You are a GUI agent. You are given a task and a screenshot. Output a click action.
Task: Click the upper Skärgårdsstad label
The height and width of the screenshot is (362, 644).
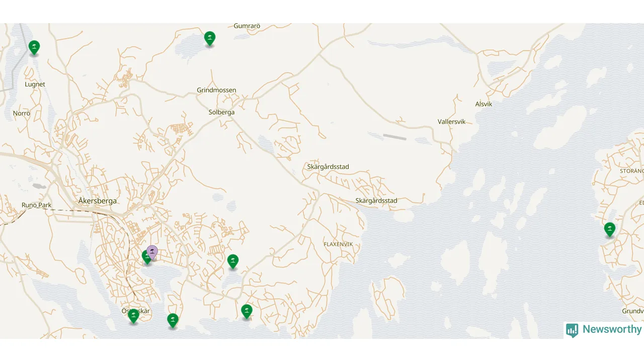pos(328,167)
